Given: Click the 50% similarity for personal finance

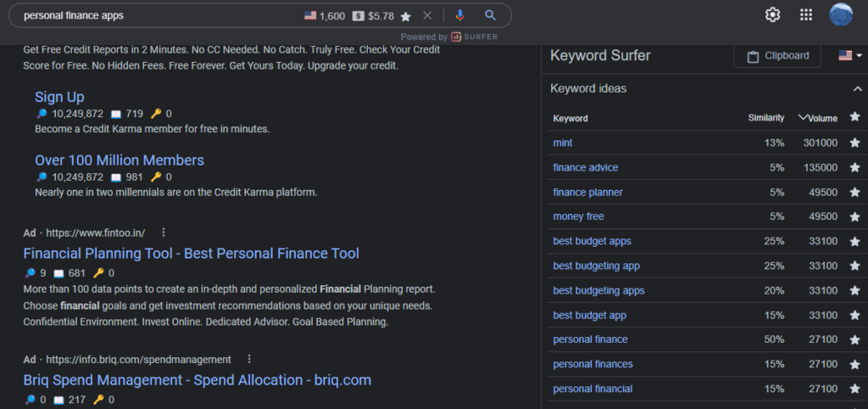Looking at the screenshot, I should 775,339.
